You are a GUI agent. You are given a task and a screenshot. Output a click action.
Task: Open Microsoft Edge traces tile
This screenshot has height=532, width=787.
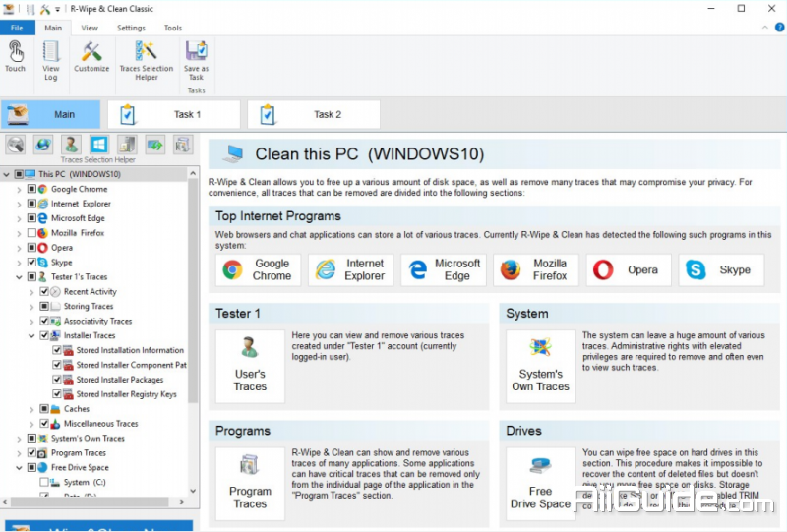444,270
